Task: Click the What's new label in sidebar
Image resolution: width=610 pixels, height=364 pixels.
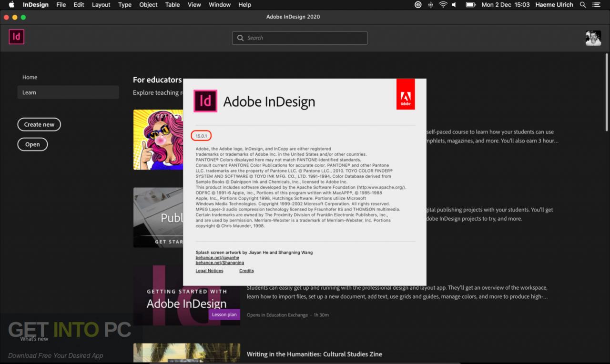Action: point(34,339)
